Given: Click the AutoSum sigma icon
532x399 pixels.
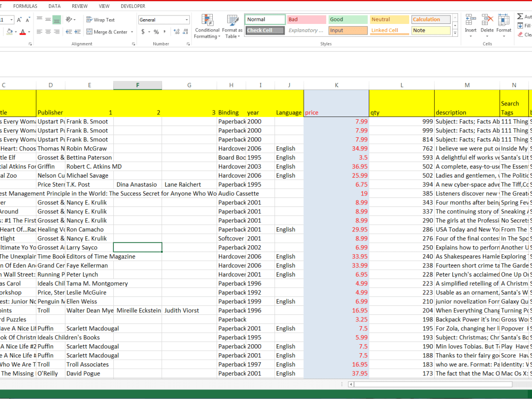Looking at the screenshot, I should coord(520,16).
